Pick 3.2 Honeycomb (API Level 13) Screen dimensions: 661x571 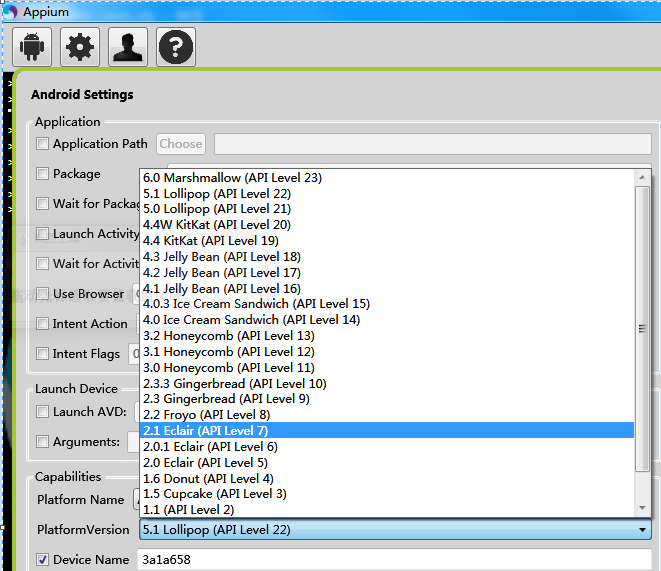pyautogui.click(x=387, y=336)
